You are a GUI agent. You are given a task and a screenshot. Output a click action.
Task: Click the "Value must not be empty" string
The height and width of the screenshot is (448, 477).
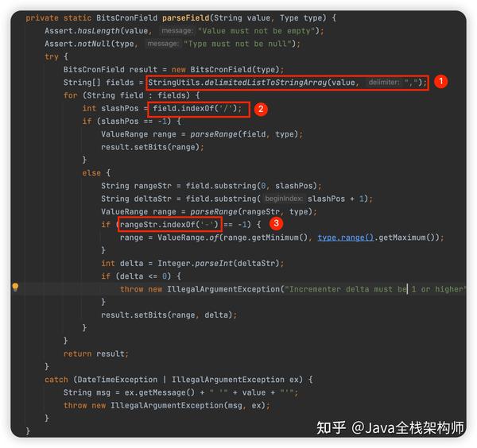click(258, 31)
